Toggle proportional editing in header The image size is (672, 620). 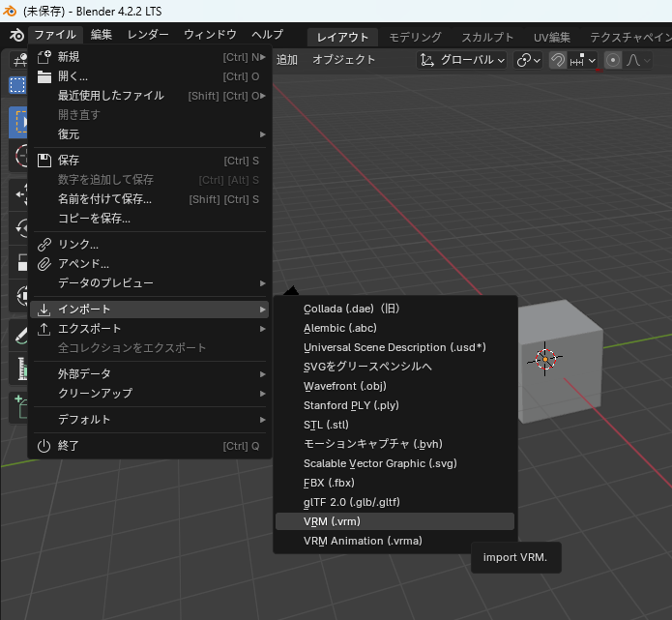click(612, 60)
